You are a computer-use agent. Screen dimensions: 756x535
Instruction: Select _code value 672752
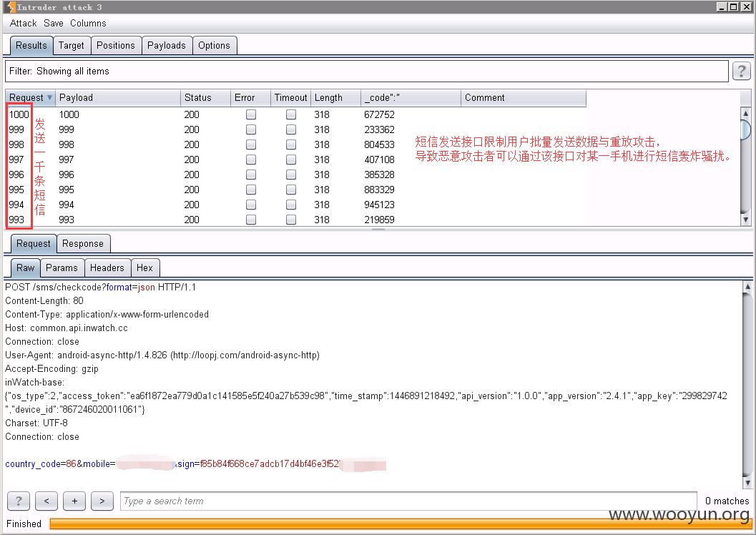(380, 114)
